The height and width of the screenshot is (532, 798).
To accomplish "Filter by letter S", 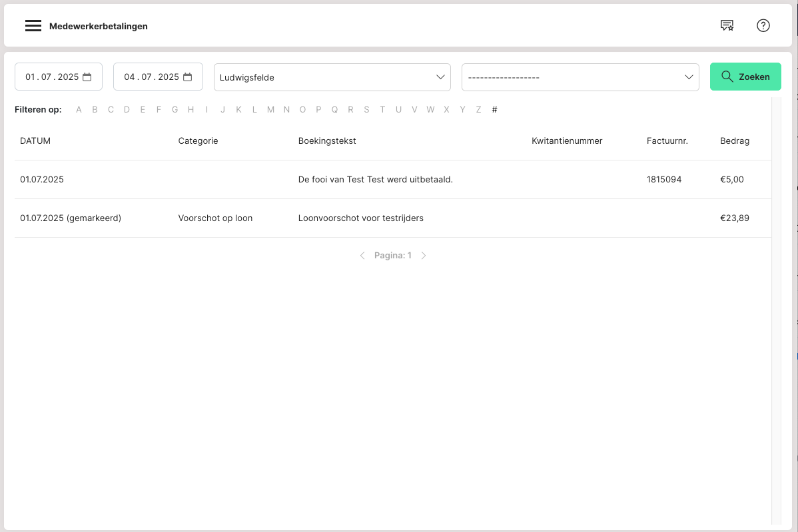I will point(366,109).
